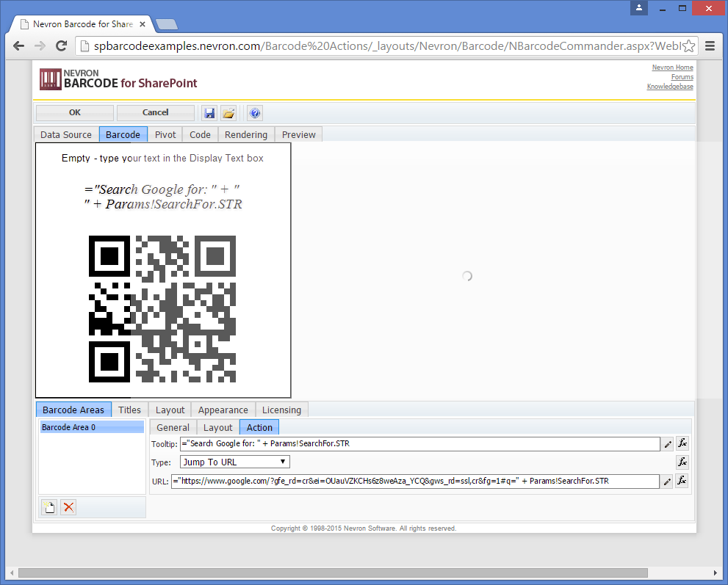This screenshot has height=585, width=728.
Task: Switch to the Appearance tab
Action: click(x=223, y=410)
